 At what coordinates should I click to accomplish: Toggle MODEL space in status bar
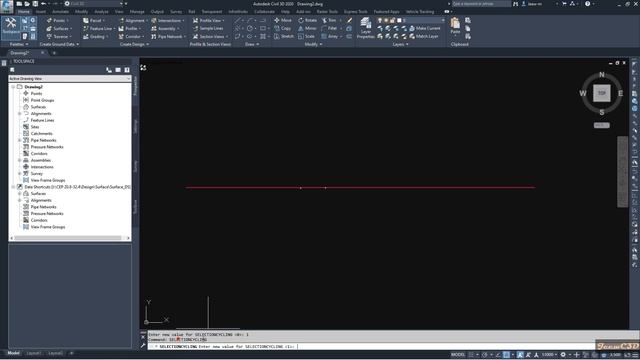click(x=458, y=355)
